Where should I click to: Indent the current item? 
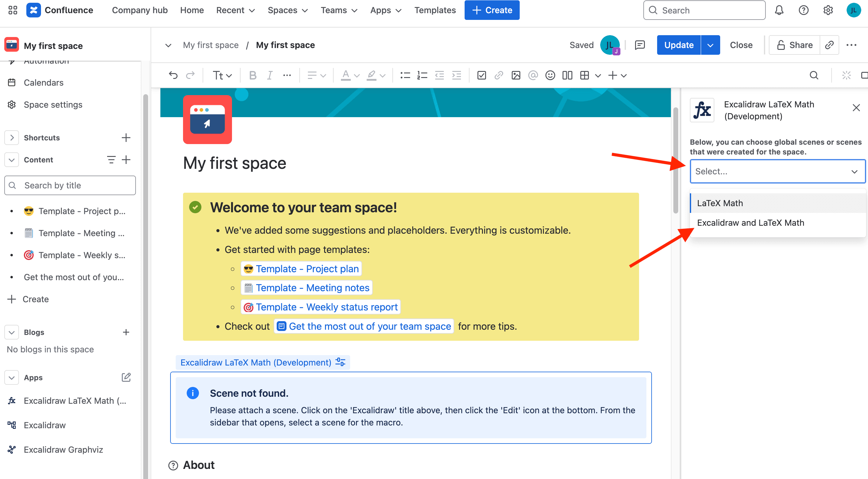point(457,75)
